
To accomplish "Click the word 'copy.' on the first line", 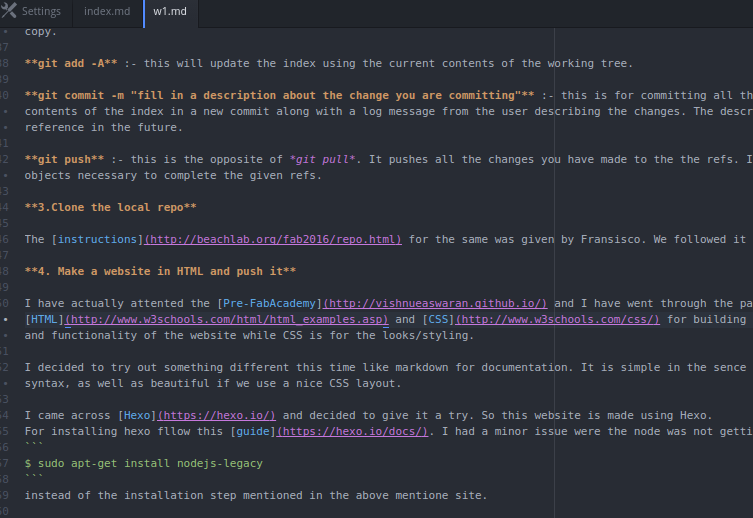I will 41,31.
